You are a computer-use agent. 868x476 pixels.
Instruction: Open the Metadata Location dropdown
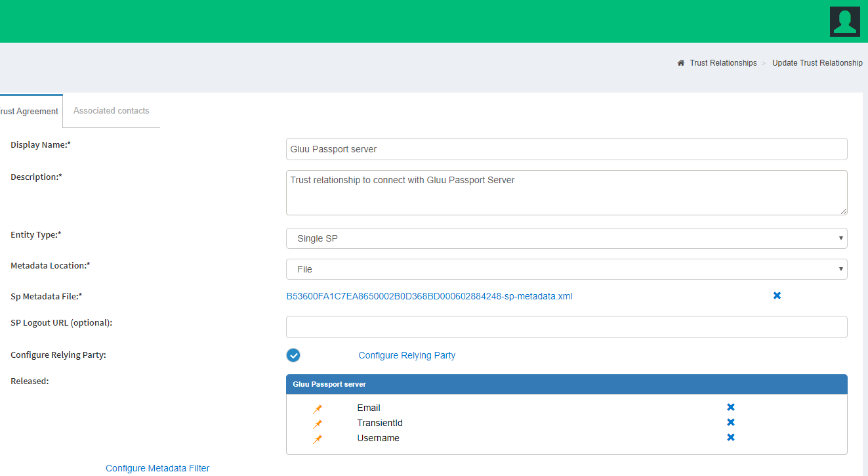pyautogui.click(x=566, y=269)
